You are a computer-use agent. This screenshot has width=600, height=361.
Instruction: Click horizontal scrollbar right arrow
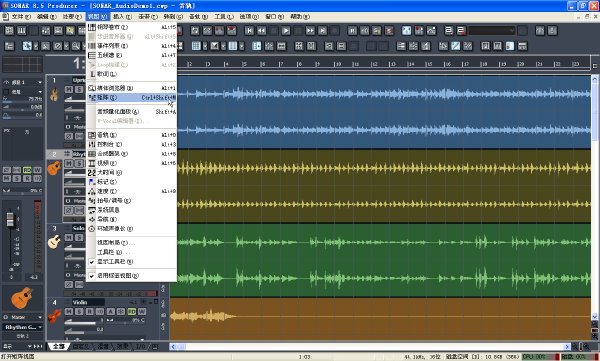pyautogui.click(x=567, y=346)
